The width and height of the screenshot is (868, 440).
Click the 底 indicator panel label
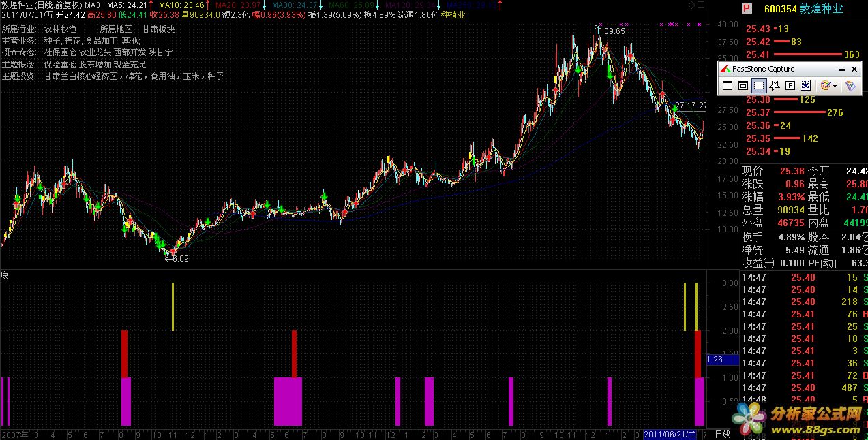coord(5,275)
